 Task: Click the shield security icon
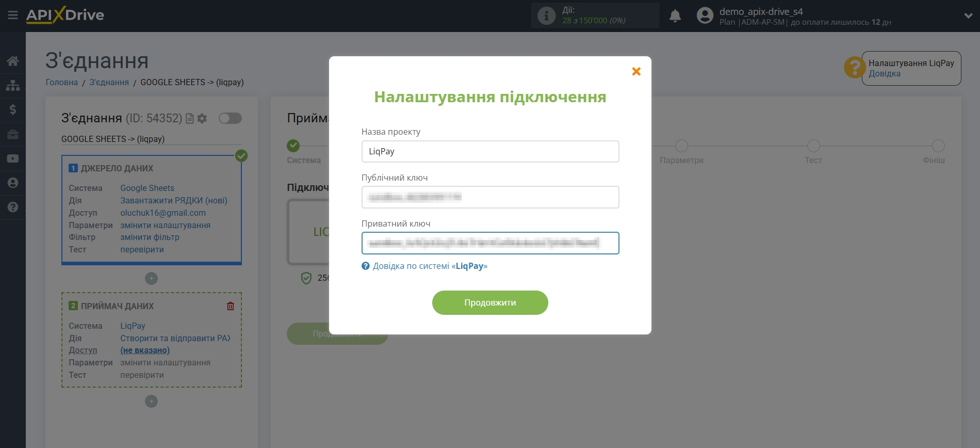point(306,278)
